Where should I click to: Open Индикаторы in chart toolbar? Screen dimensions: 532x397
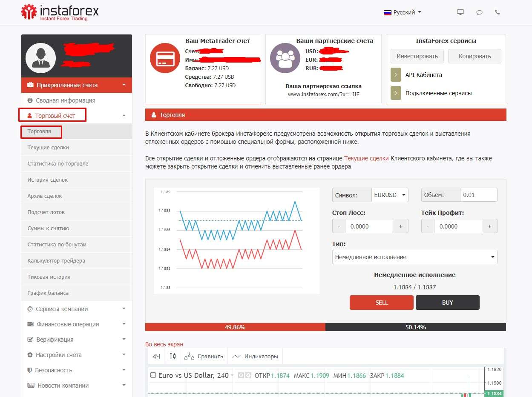point(255,356)
